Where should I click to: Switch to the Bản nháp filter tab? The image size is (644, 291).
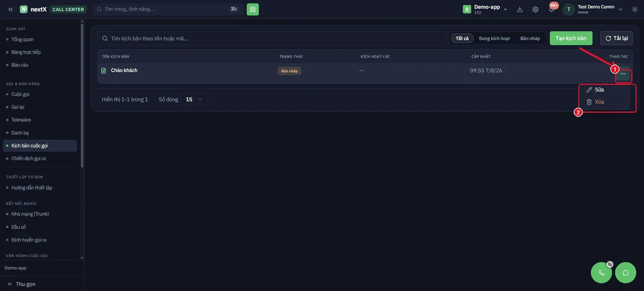(530, 38)
